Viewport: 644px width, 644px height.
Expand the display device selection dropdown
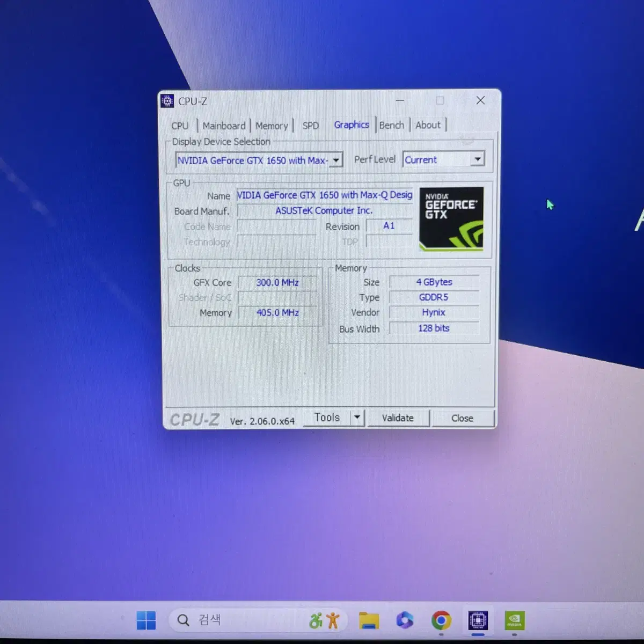336,160
